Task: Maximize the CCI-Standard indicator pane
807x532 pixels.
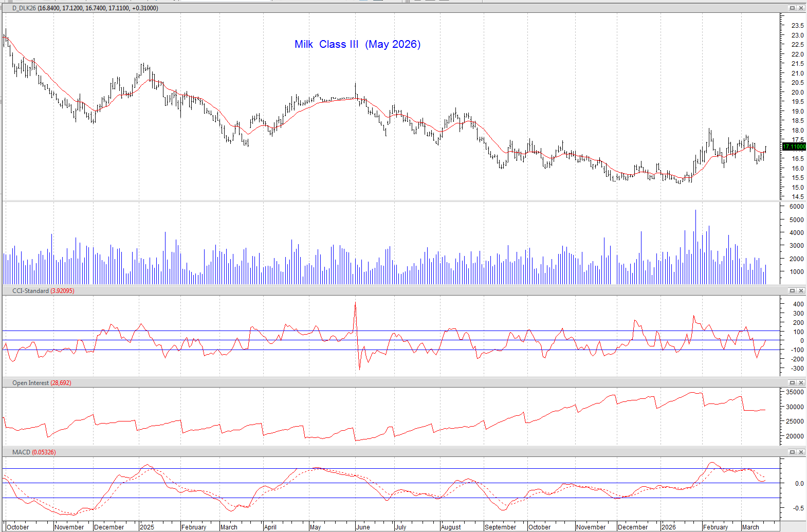Action: 792,290
